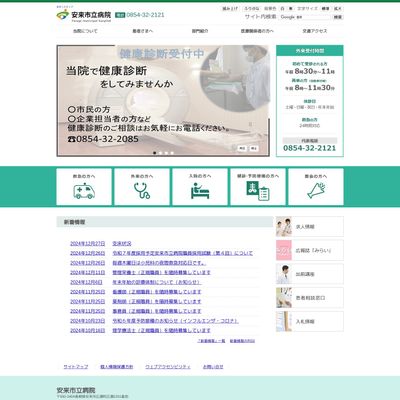Click the carousel play (再生) button
Image resolution: width=400 pixels, height=400 pixels.
[x=242, y=148]
